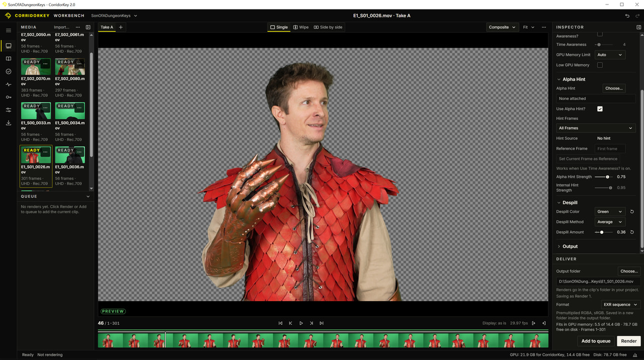Image resolution: width=644 pixels, height=360 pixels.
Task: Click the download icon in the sidebar
Action: 9,123
